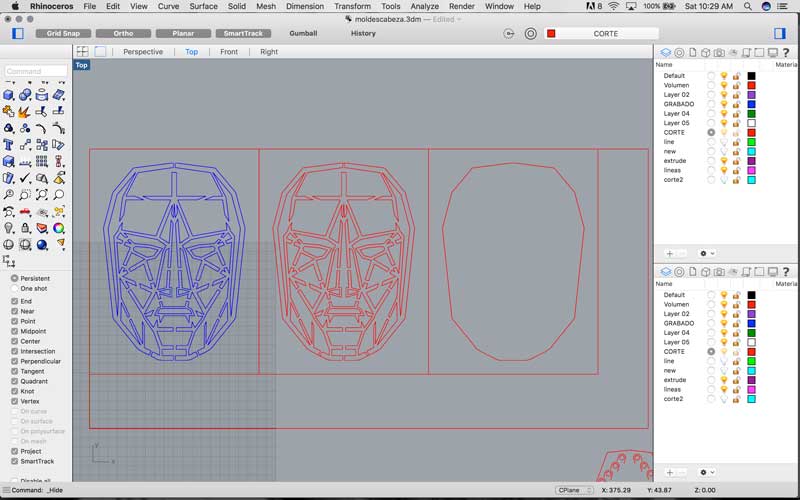Select the Persistent radio button
This screenshot has width=800, height=500.
(x=15, y=278)
